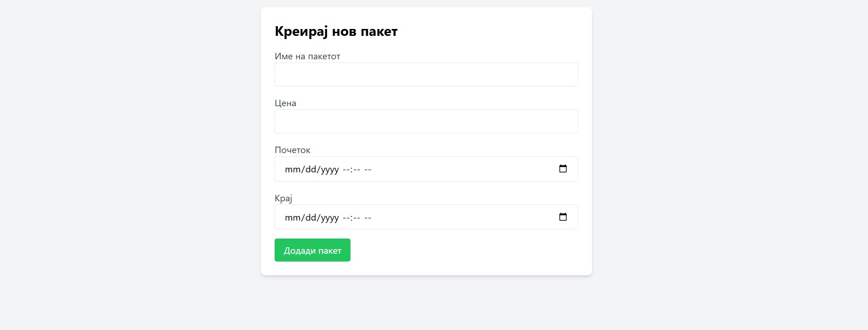868x330 pixels.
Task: Click the Име на пакетот label
Action: pyautogui.click(x=307, y=56)
